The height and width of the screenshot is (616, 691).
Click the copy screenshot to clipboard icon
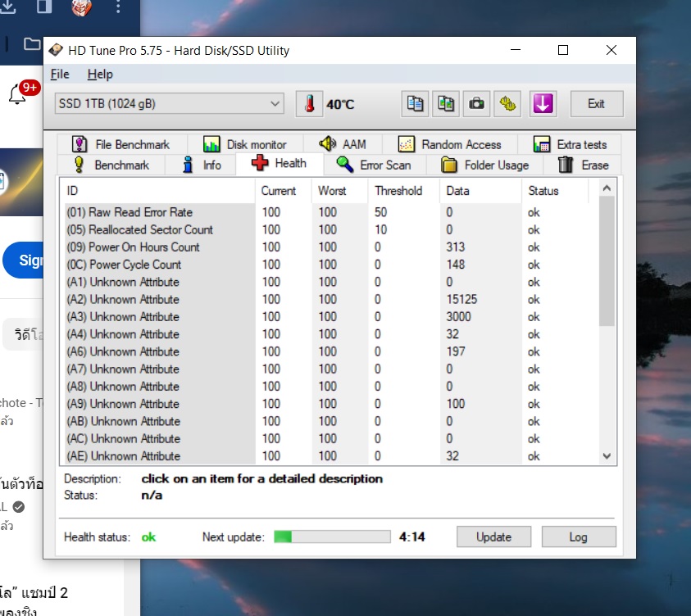[x=445, y=104]
